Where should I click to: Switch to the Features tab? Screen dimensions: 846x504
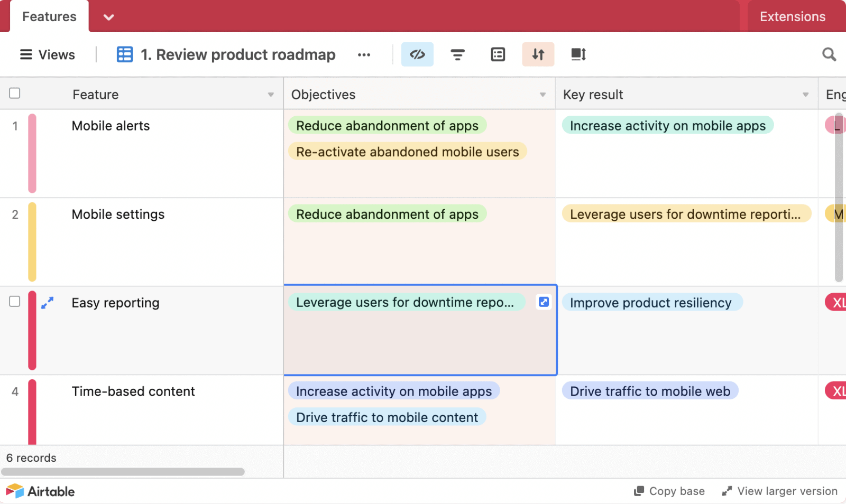coord(49,16)
